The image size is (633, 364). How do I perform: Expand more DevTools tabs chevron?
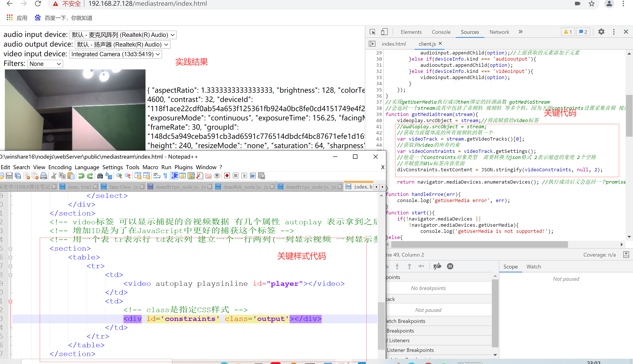(520, 32)
